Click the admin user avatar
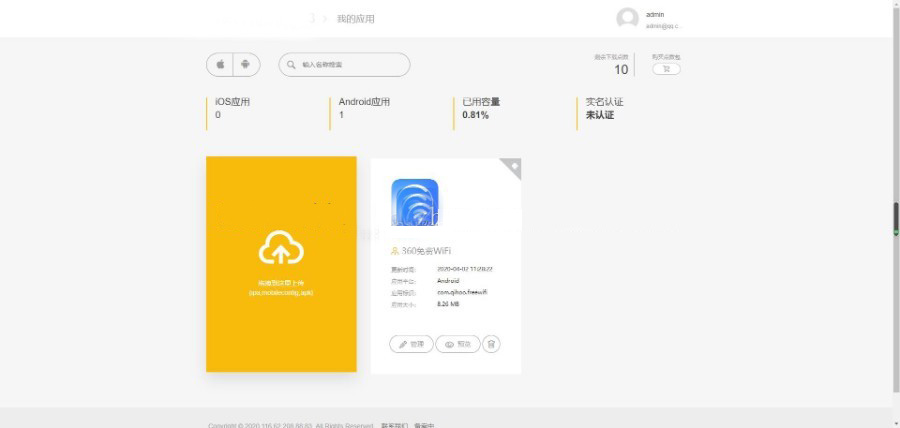The image size is (900, 428). [627, 19]
